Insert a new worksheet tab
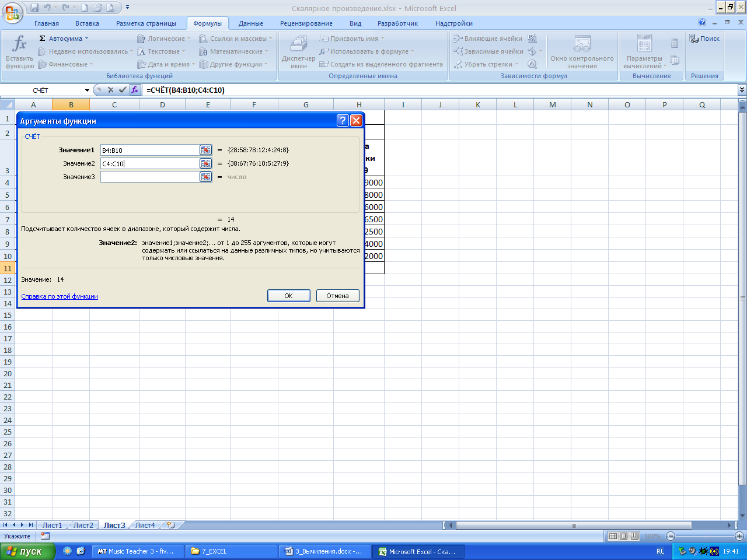The height and width of the screenshot is (560, 747). tap(171, 525)
